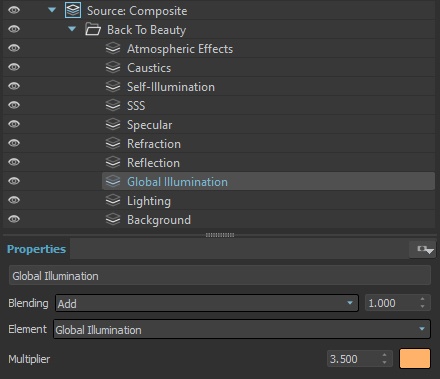Click the panel splitter grip handle
This screenshot has width=440, height=379.
coord(220,235)
